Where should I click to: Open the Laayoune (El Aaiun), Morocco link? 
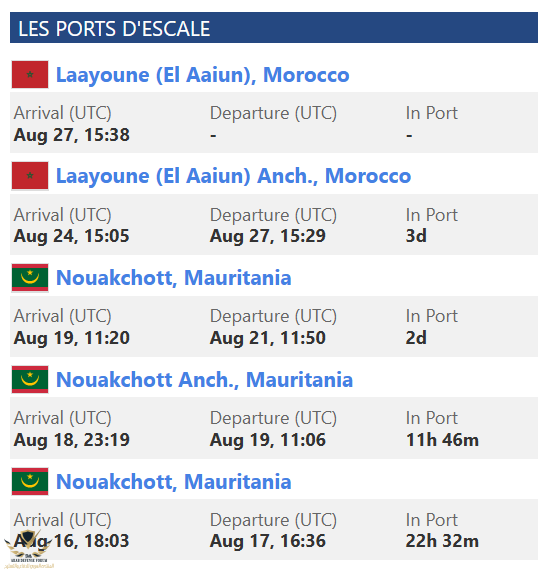point(203,75)
